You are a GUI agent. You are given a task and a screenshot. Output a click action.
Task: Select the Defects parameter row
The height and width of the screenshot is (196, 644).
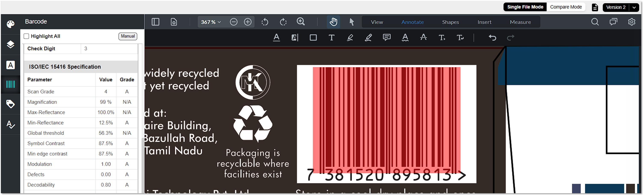81,175
